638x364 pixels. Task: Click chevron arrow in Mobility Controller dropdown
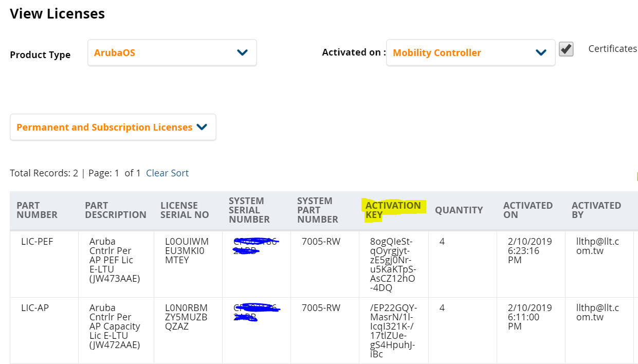(x=541, y=52)
